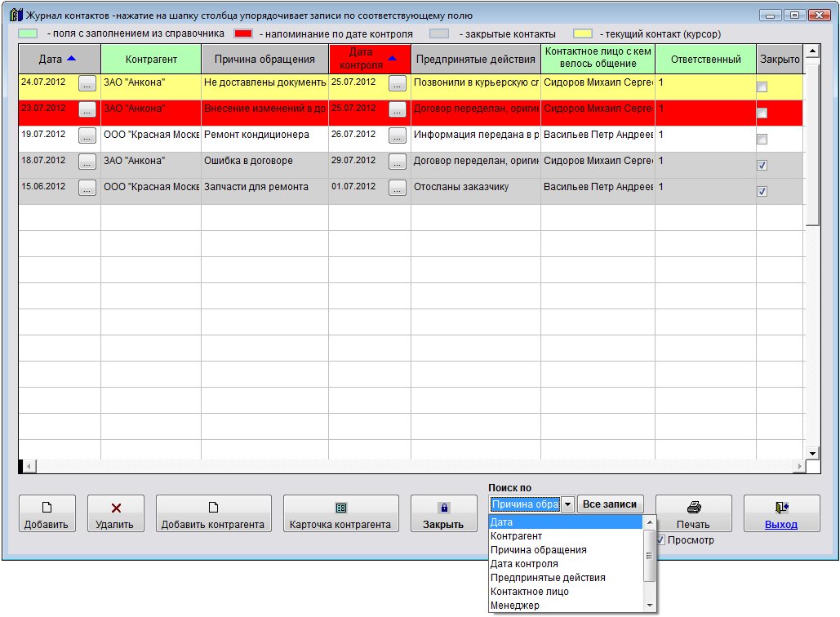Open date picker for 15.06.2012 Дата cell

(x=87, y=188)
